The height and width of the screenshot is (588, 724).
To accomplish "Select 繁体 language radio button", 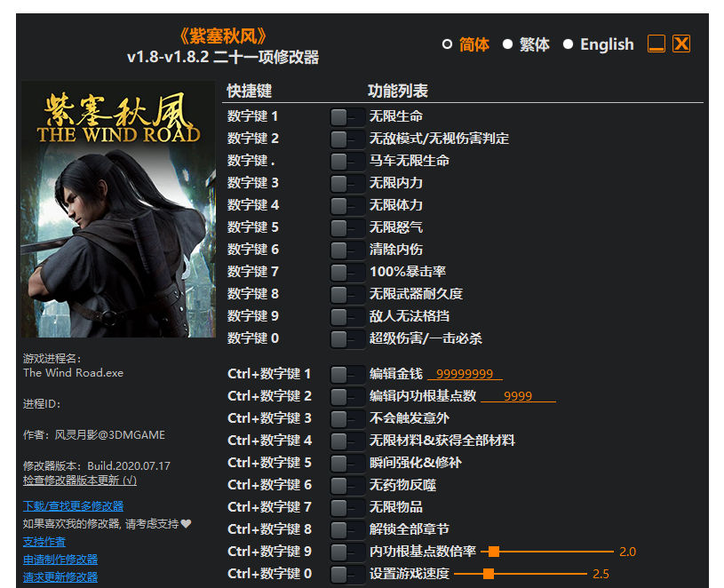I will coord(507,44).
